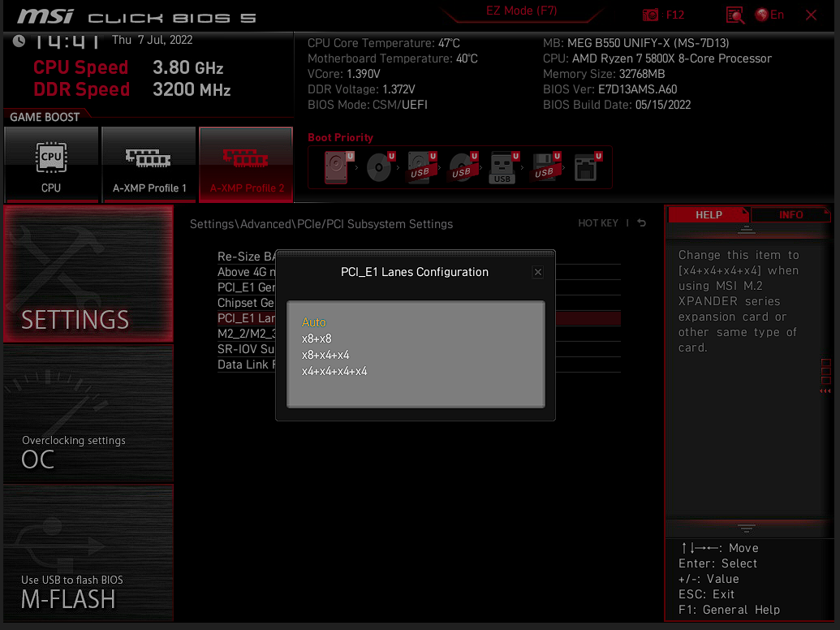Select the USB hard disk boot icon
The height and width of the screenshot is (630, 840).
421,167
